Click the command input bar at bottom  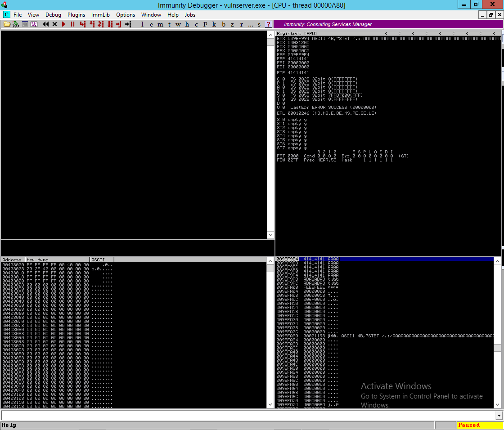pos(248,416)
